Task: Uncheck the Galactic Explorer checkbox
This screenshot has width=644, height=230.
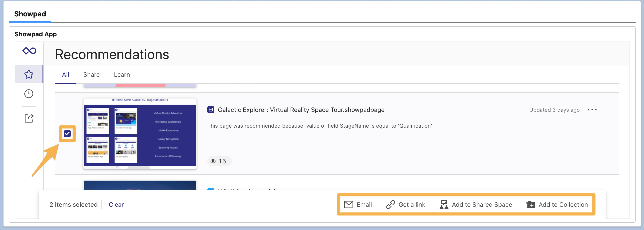Action: pos(67,134)
